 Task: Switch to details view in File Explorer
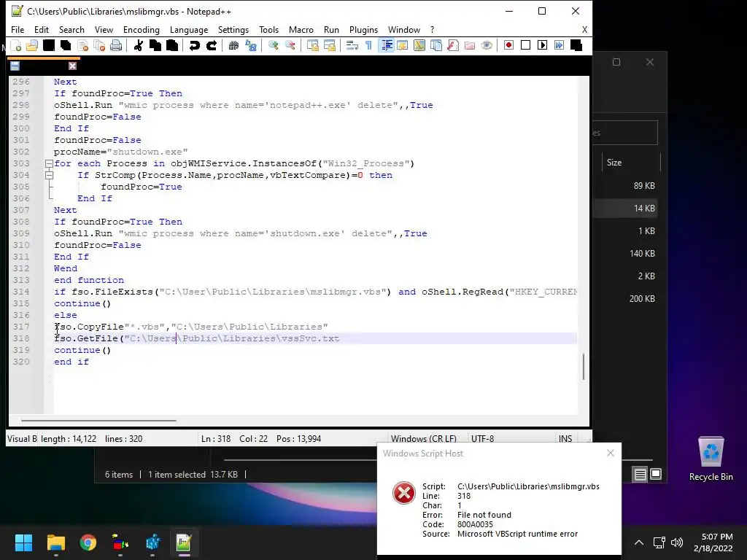click(640, 474)
